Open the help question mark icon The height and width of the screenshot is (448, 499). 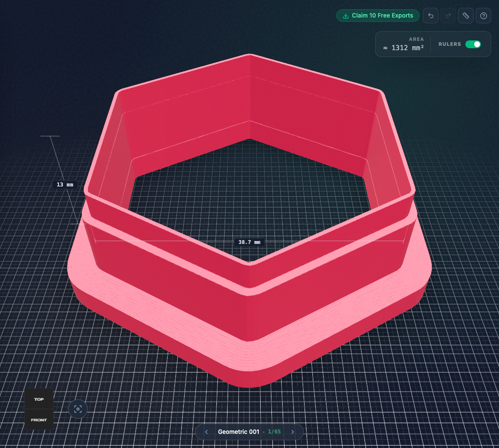click(483, 16)
